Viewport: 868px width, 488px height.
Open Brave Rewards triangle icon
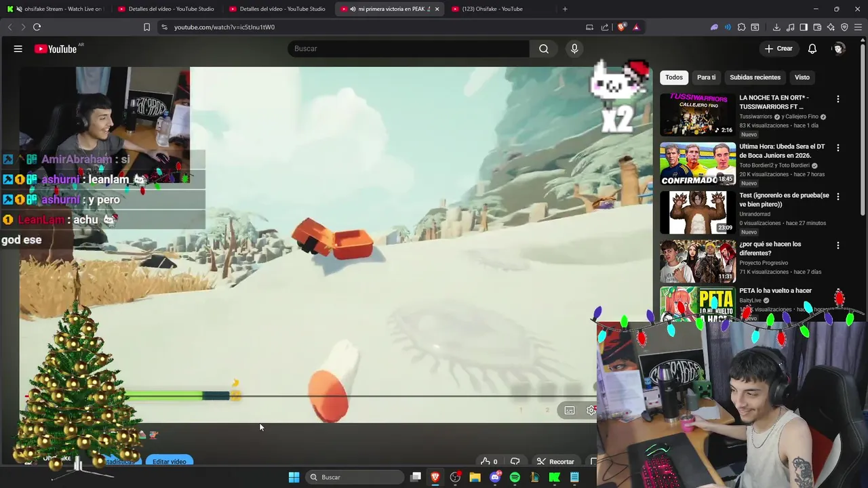[x=636, y=27]
